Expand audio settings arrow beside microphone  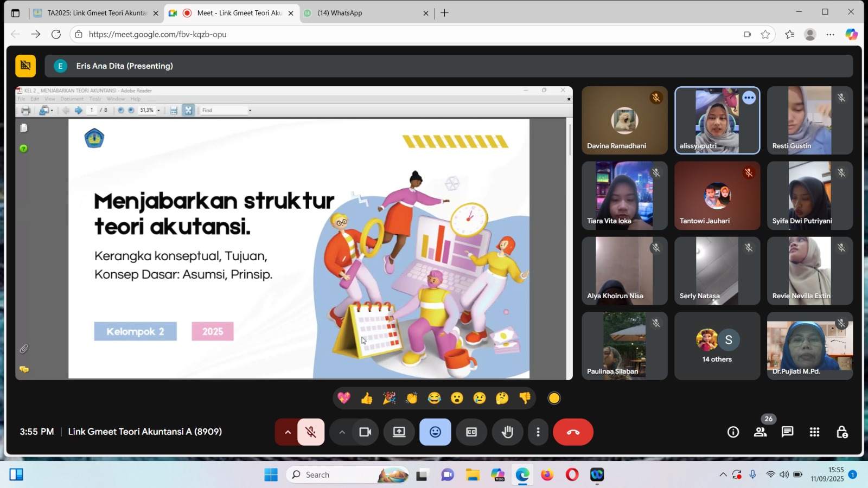click(288, 432)
